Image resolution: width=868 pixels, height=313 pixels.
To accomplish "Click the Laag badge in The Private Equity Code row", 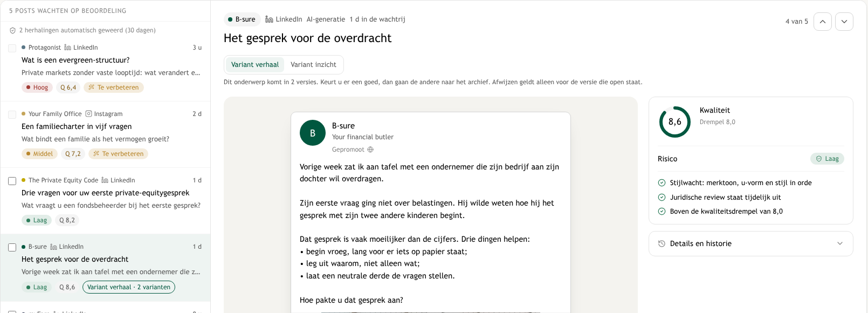I will point(37,220).
